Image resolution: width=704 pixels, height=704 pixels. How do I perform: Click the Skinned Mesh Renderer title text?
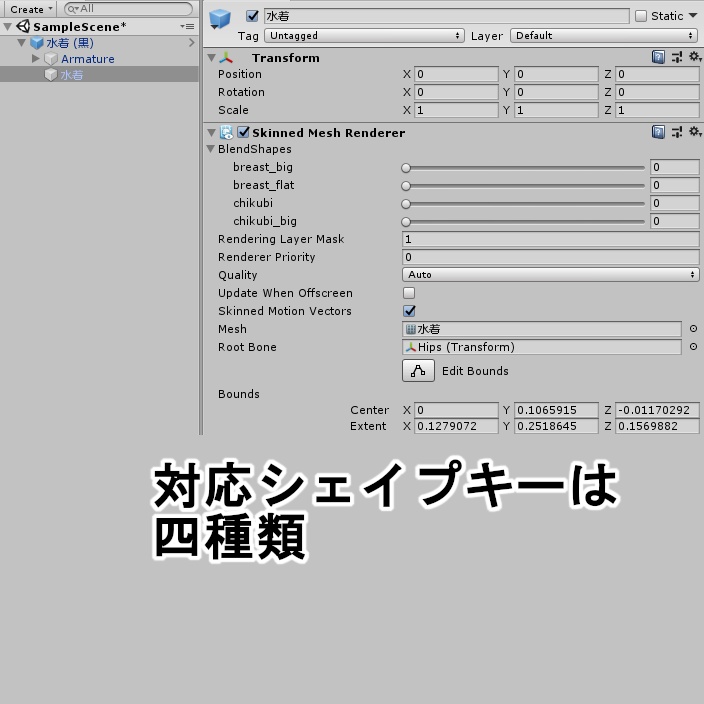click(329, 133)
